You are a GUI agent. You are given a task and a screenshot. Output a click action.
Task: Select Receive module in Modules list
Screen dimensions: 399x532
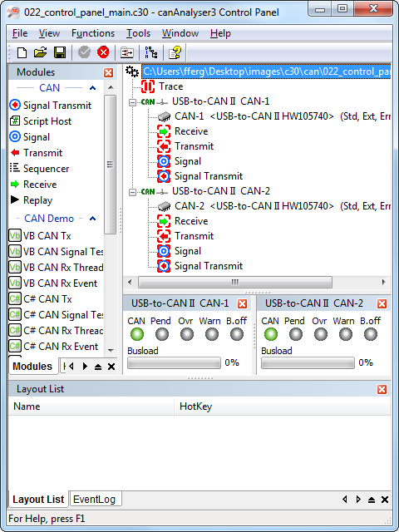[x=33, y=185]
